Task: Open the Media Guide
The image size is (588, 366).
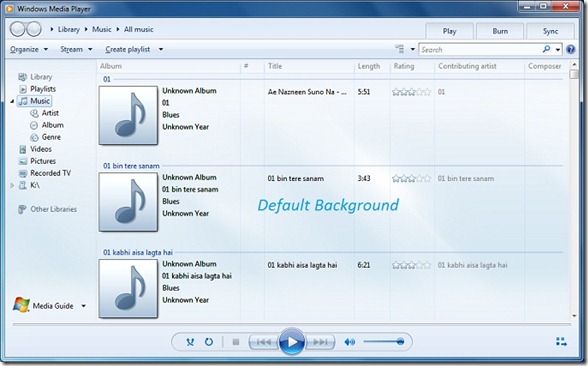Action: pyautogui.click(x=44, y=306)
